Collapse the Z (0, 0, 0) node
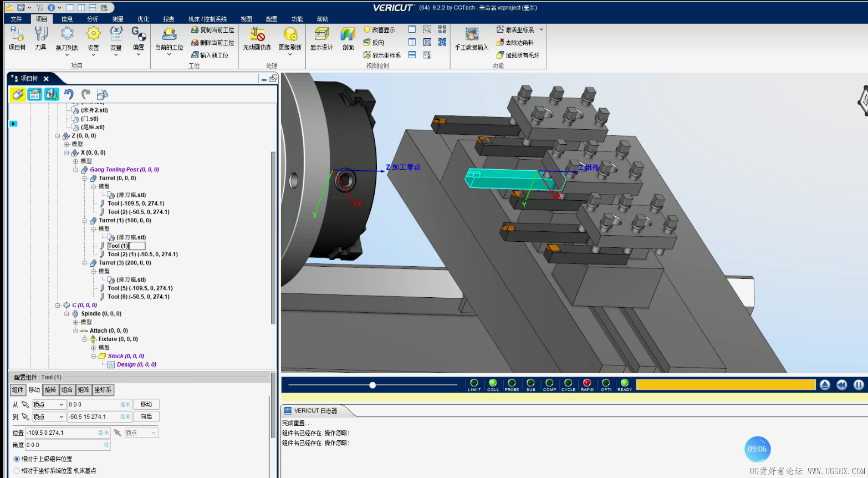This screenshot has height=478, width=868. pyautogui.click(x=58, y=136)
